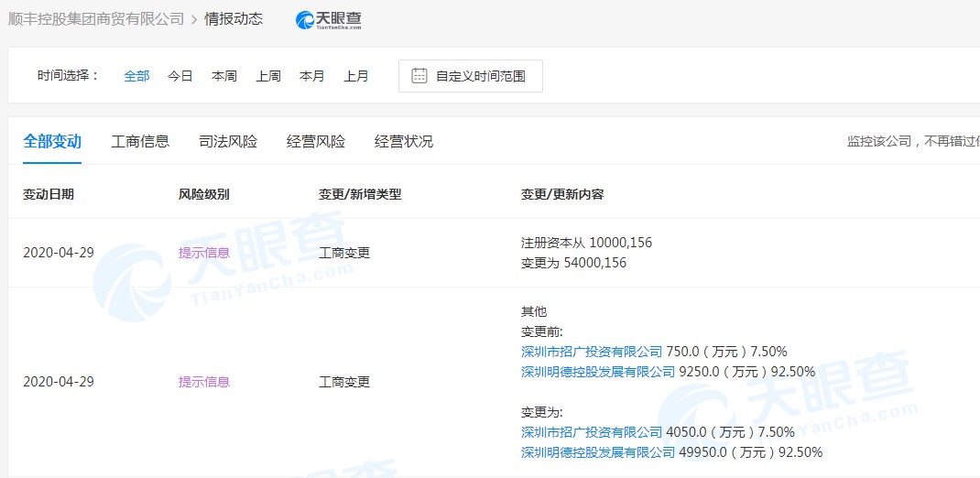Filter by 上周
Viewport: 980px width, 478px height.
(x=268, y=76)
